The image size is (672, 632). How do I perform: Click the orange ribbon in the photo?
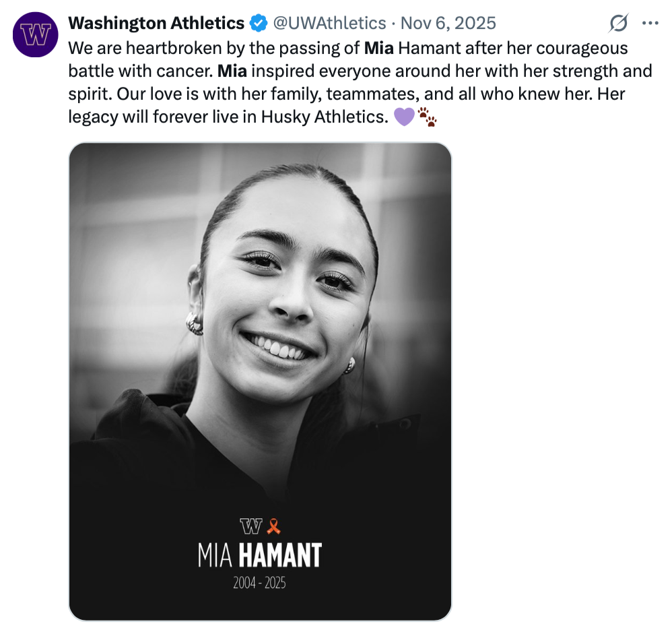coord(273,526)
